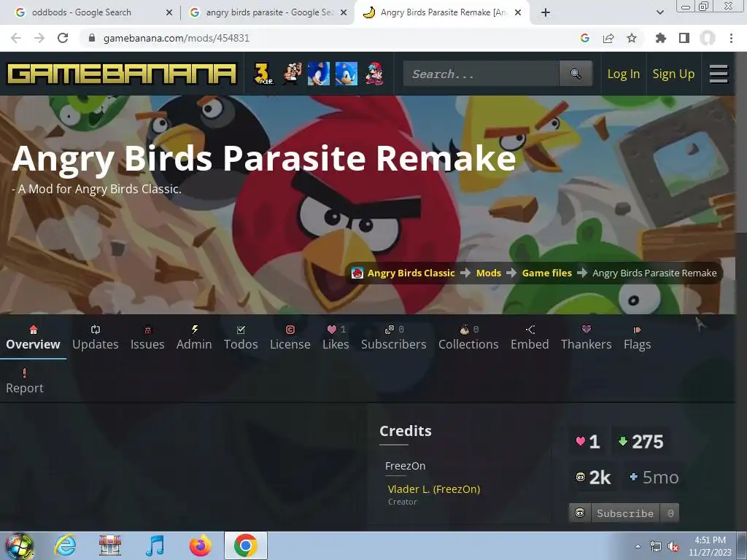Image resolution: width=747 pixels, height=560 pixels.
Task: Open the Friday Night Funkin game icon
Action: pos(374,74)
